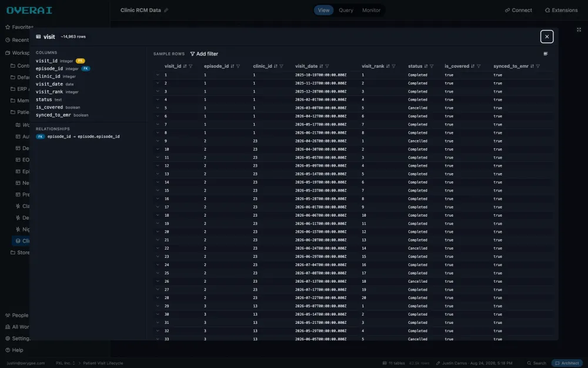Open Search in the bottom bar

[x=537, y=363]
